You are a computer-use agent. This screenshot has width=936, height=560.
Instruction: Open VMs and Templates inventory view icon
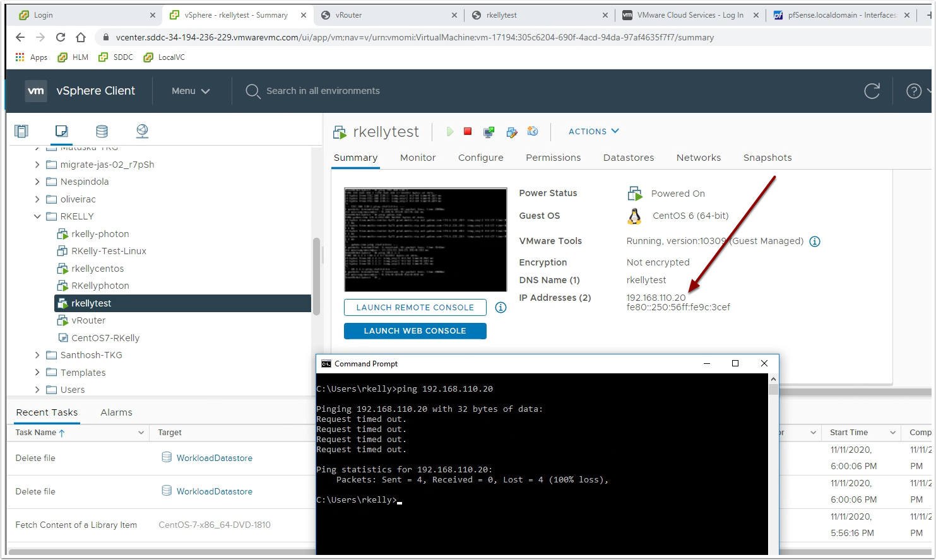click(61, 131)
